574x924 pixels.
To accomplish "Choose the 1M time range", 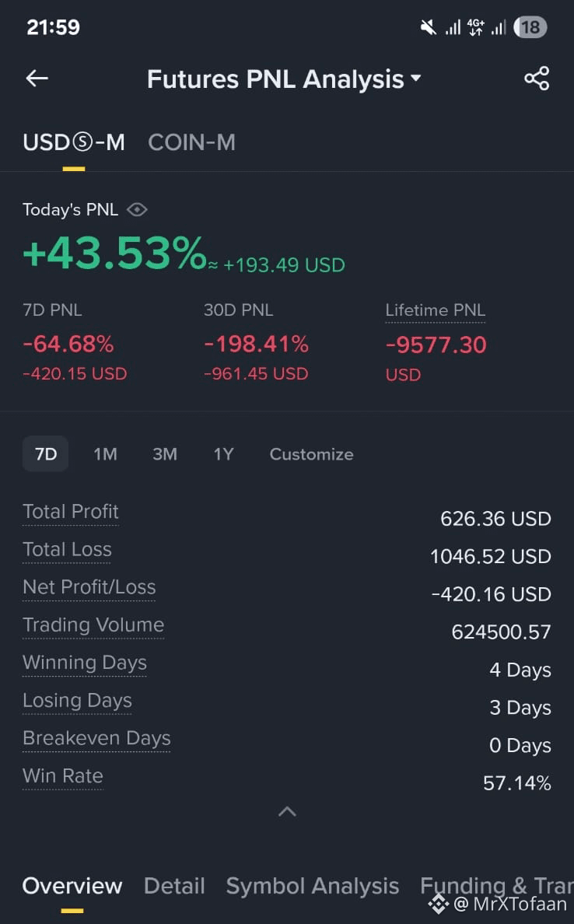I will [x=106, y=453].
